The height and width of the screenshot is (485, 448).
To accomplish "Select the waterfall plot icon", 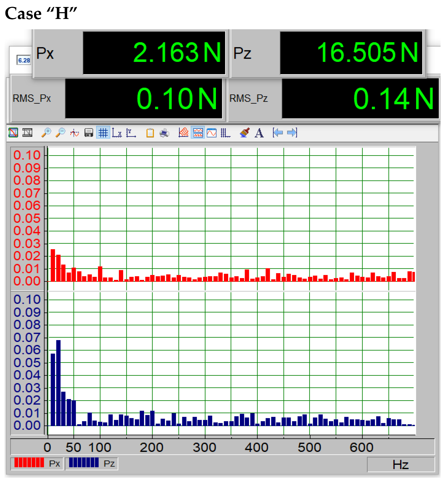I will pyautogui.click(x=184, y=133).
